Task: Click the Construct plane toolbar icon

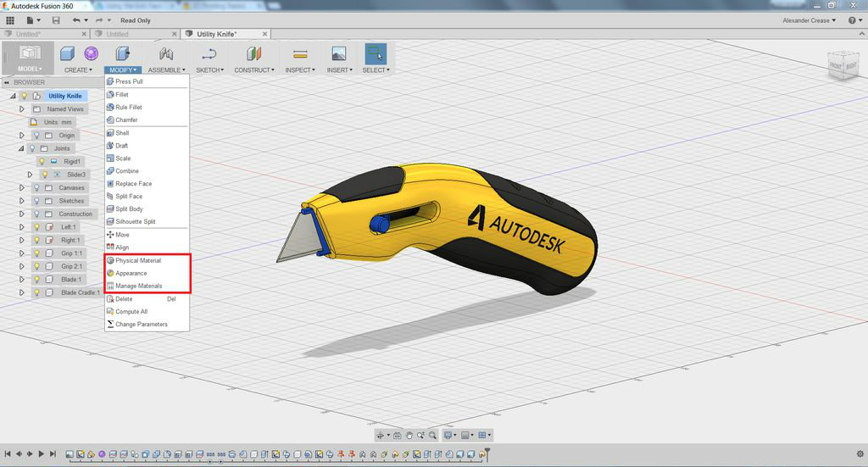Action: tap(254, 53)
